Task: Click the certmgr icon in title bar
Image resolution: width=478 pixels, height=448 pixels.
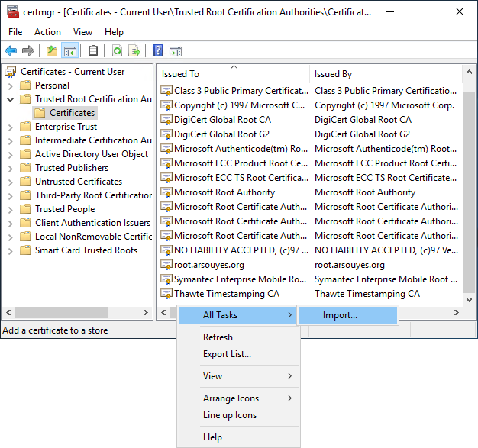Action: [13, 11]
